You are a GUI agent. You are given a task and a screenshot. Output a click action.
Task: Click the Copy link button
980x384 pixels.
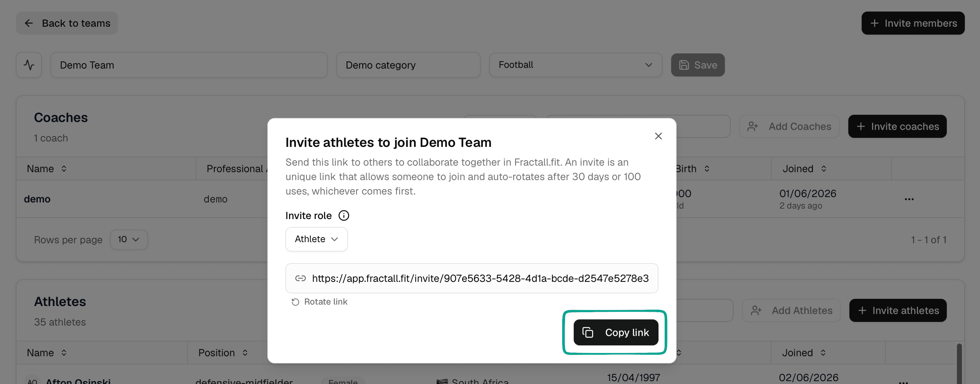(x=616, y=332)
